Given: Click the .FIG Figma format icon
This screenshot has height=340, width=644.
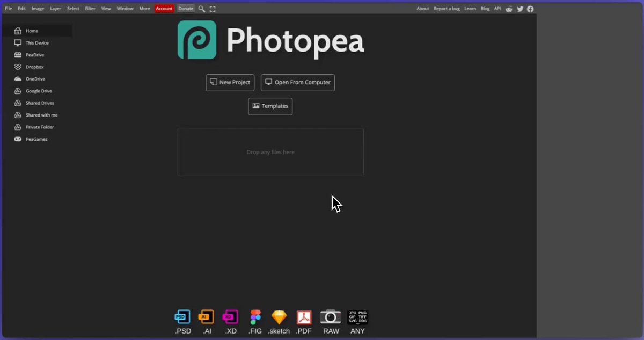Looking at the screenshot, I should click(x=255, y=317).
